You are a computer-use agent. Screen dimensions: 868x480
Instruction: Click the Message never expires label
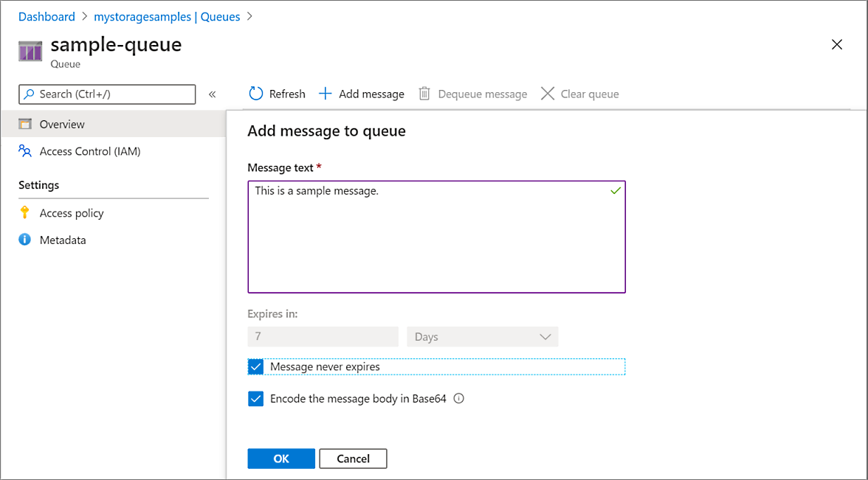(x=325, y=366)
